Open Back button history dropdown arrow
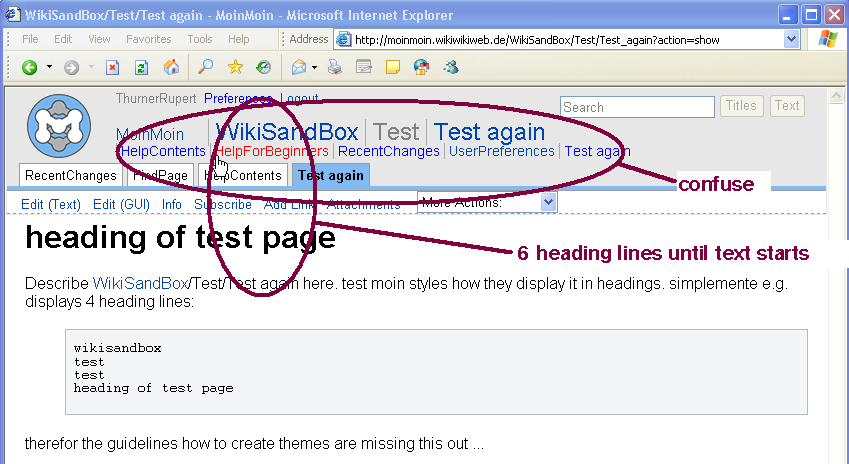The width and height of the screenshot is (849, 464). click(49, 67)
